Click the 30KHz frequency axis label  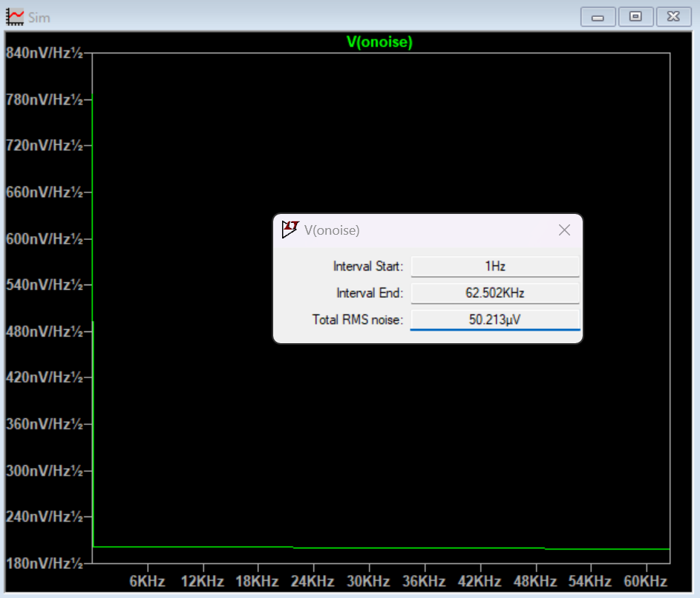tap(368, 582)
